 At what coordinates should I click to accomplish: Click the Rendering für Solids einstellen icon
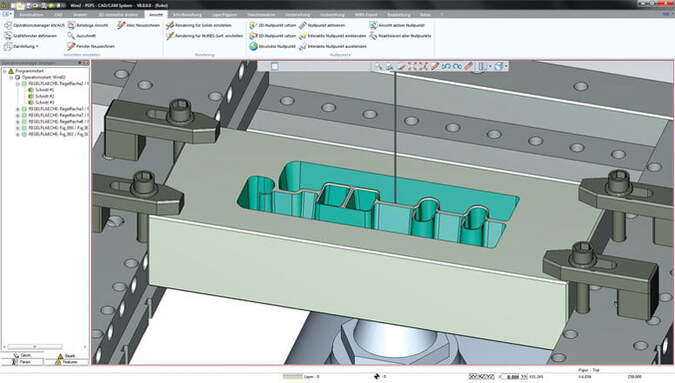click(x=170, y=25)
